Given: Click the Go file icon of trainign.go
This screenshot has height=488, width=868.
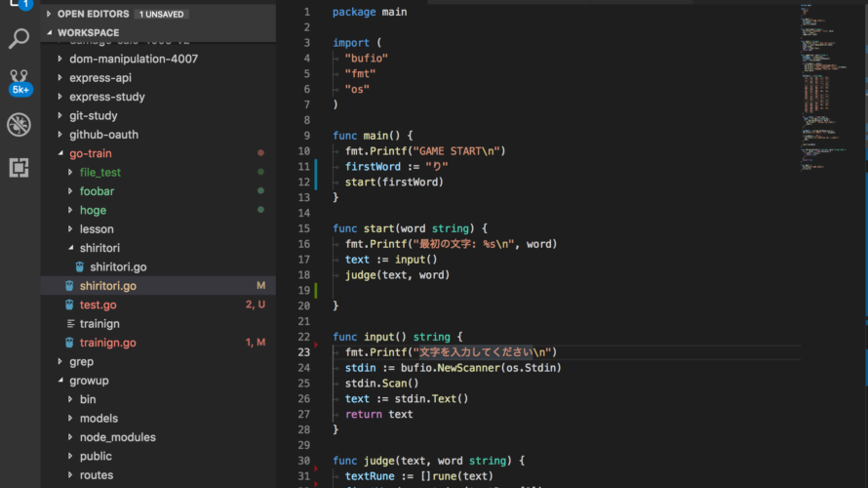Looking at the screenshot, I should [x=69, y=343].
